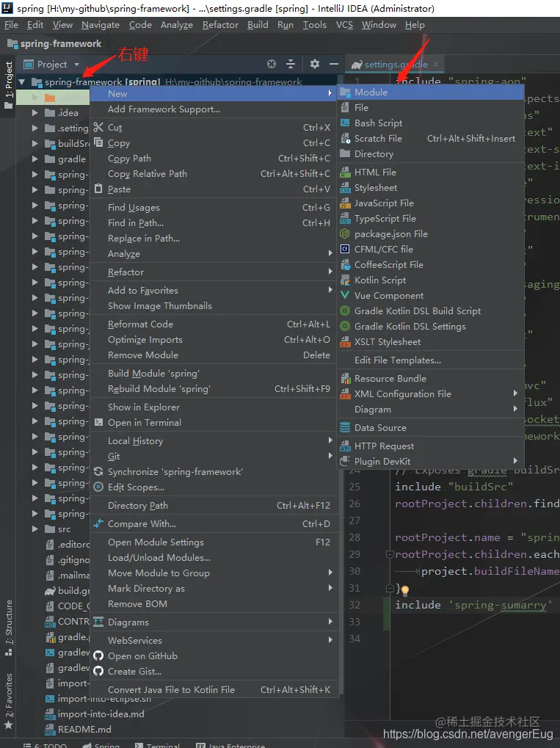Screen dimensions: 560x748
Task: Click the package.json File icon
Action: (x=345, y=233)
